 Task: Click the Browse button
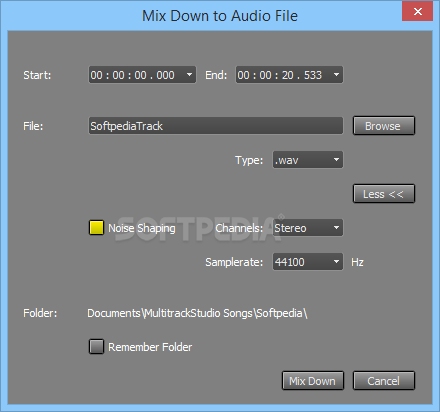click(x=384, y=126)
